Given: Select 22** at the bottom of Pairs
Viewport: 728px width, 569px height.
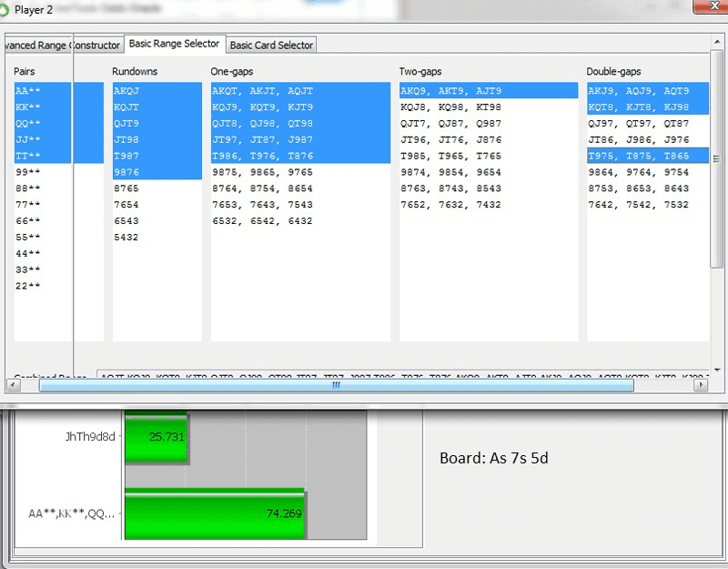Looking at the screenshot, I should pos(28,286).
